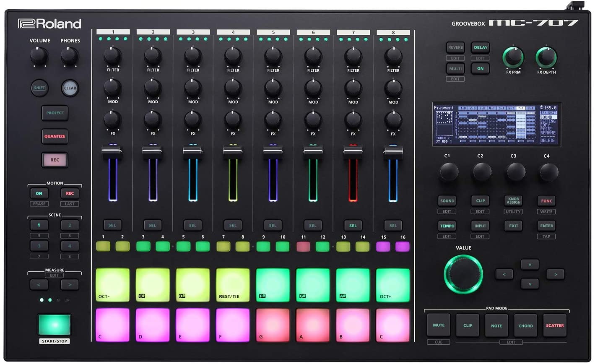
Task: Select the CHORD pad mode
Action: pos(525,325)
